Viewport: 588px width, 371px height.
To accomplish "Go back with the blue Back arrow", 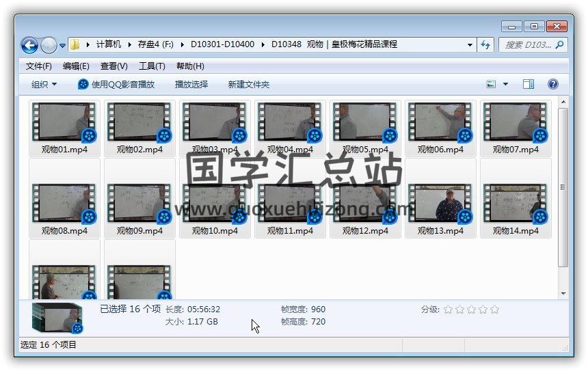I will 29,45.
